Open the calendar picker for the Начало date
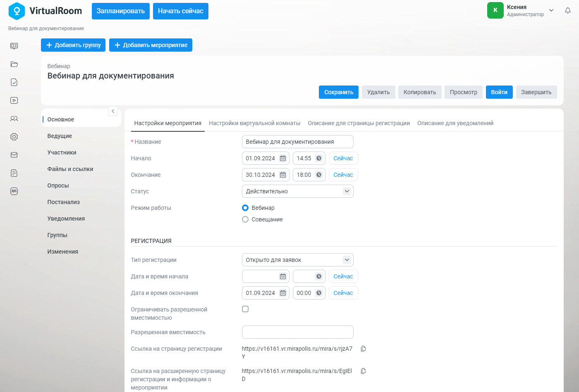Viewport: 579px width, 392px height. coord(283,158)
